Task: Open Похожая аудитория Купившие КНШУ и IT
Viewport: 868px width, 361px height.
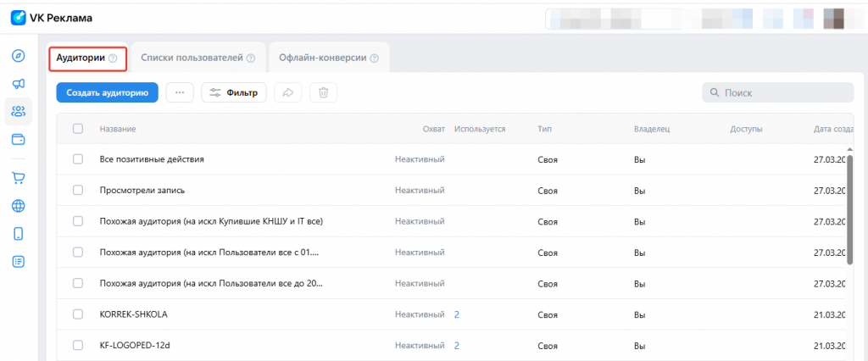Action: point(211,221)
